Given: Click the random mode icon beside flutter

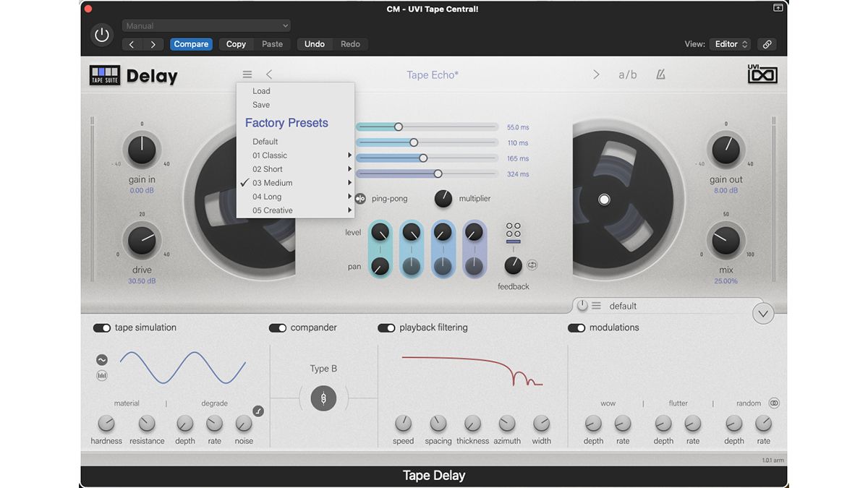Looking at the screenshot, I should [x=773, y=403].
